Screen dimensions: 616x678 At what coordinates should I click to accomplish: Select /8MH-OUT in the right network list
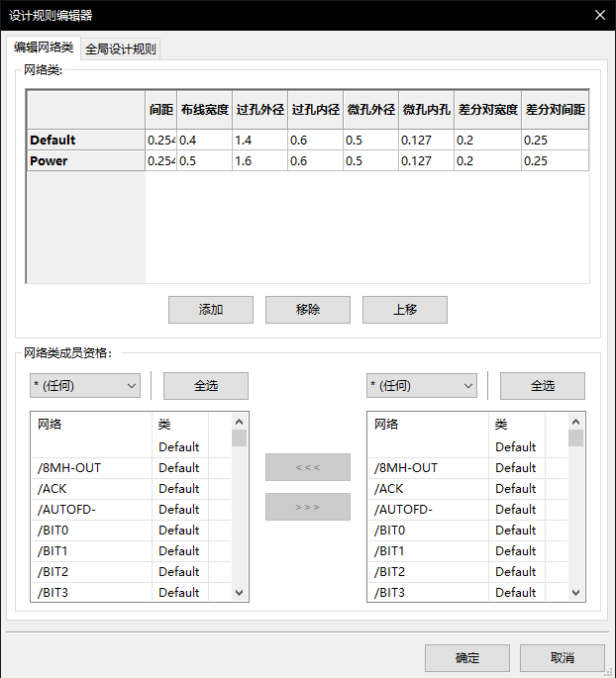click(x=467, y=468)
